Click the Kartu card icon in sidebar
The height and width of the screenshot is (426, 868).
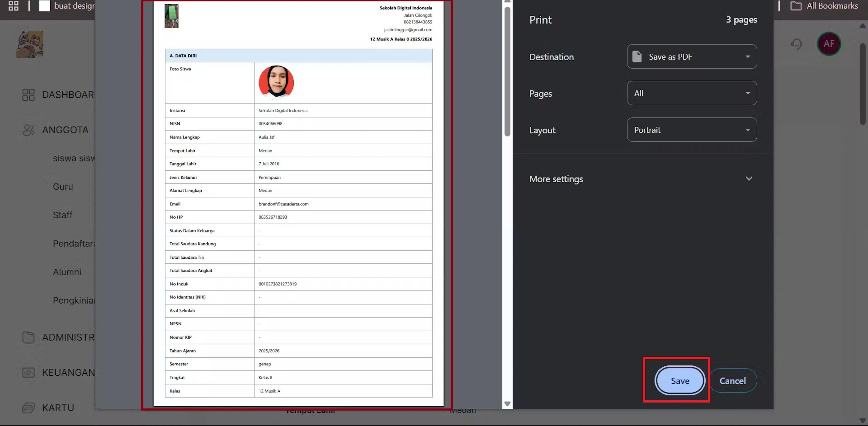tap(28, 408)
